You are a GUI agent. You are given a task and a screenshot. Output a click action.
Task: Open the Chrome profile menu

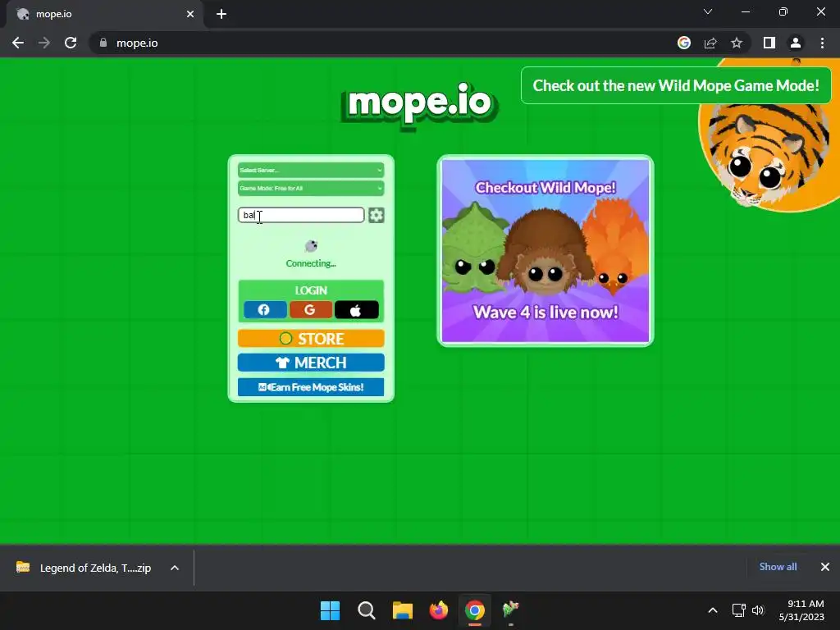click(796, 43)
